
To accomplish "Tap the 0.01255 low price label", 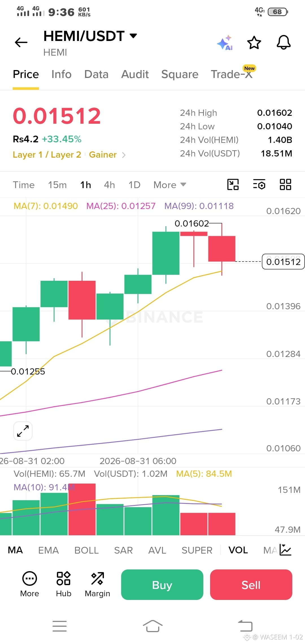I will 28,371.
